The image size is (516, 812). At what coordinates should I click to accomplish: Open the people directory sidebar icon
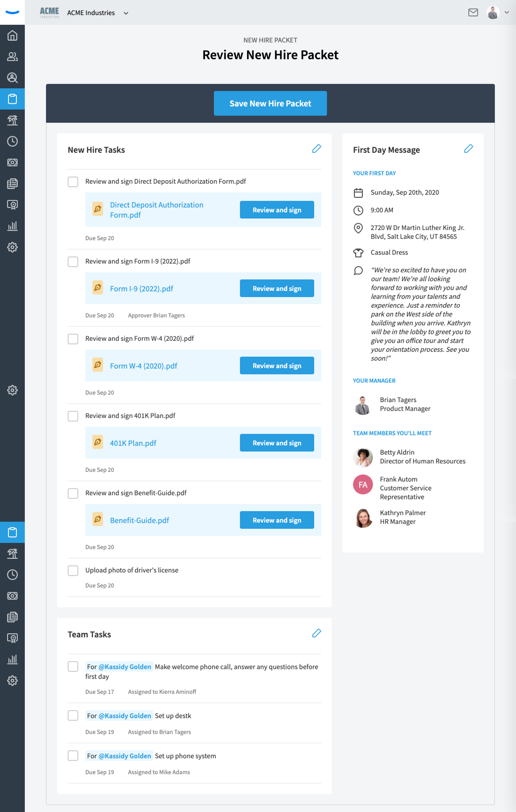click(12, 57)
